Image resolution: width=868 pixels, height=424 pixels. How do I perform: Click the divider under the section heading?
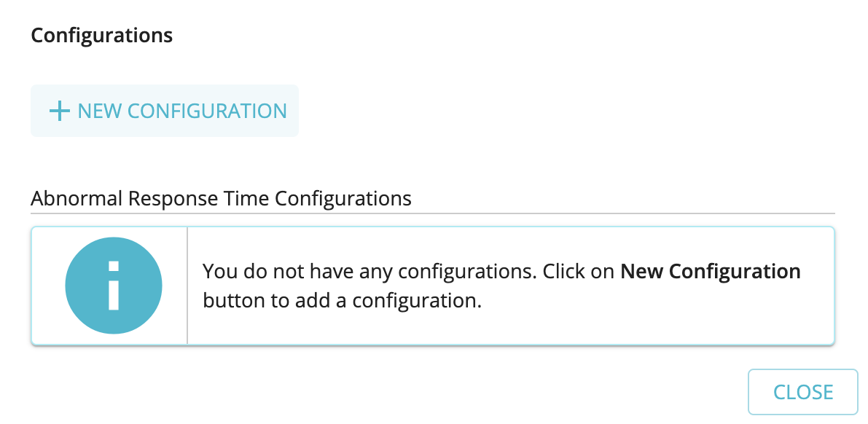coord(433,214)
